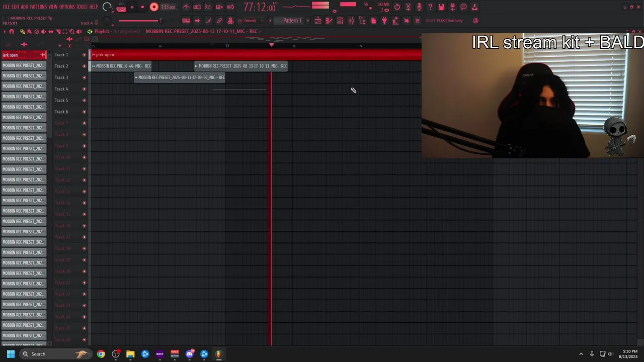Click the stamp-shaped toolbar icon
Image resolution: width=644 pixels, height=362 pixels.
(230, 21)
